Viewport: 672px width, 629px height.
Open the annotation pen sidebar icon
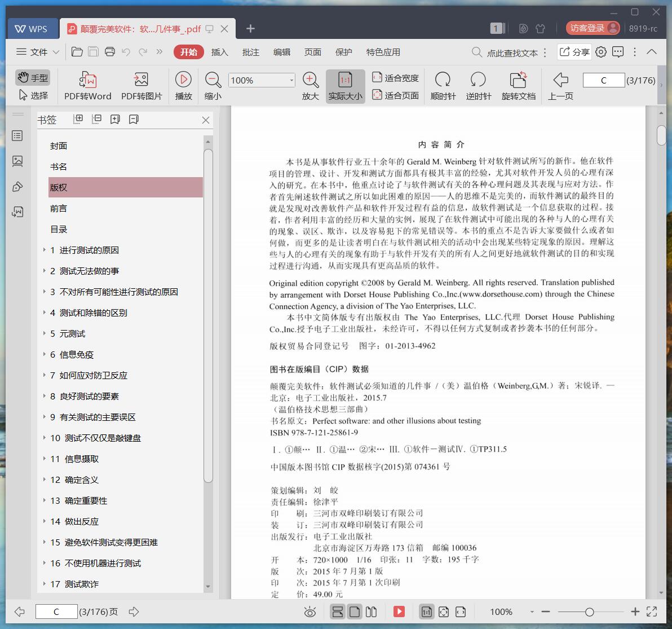(x=17, y=187)
